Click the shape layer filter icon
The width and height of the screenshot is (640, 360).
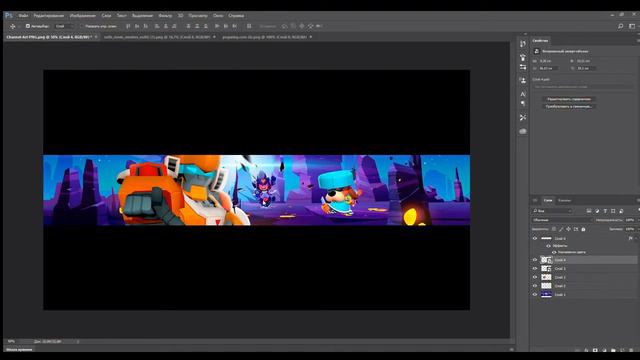tap(613, 211)
